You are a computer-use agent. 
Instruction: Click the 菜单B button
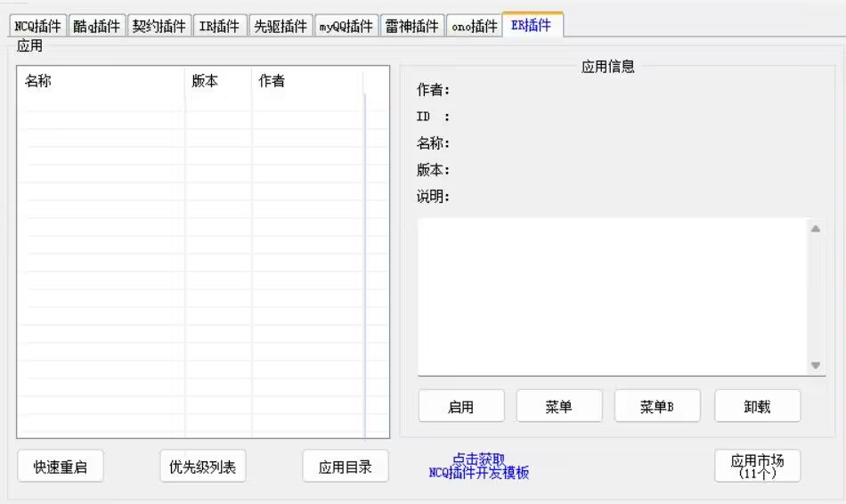(656, 406)
